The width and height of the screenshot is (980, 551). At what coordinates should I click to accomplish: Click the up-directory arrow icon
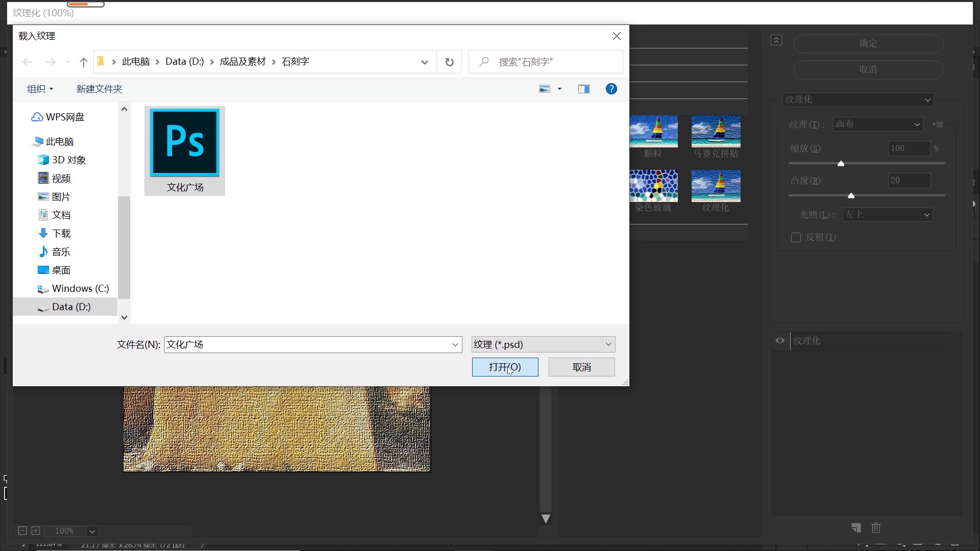tap(84, 62)
